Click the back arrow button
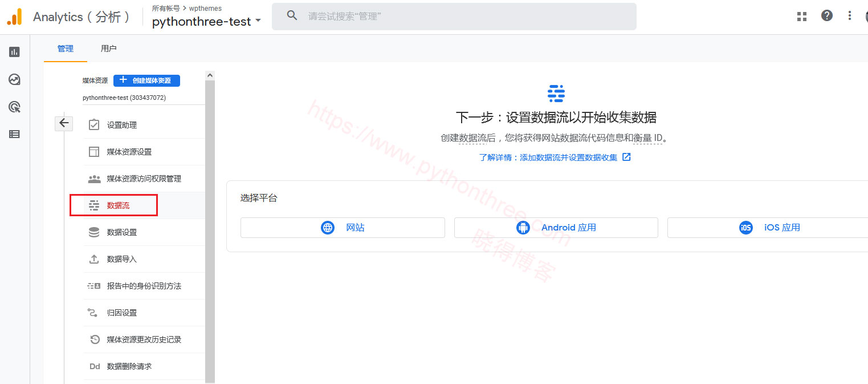 tap(64, 123)
